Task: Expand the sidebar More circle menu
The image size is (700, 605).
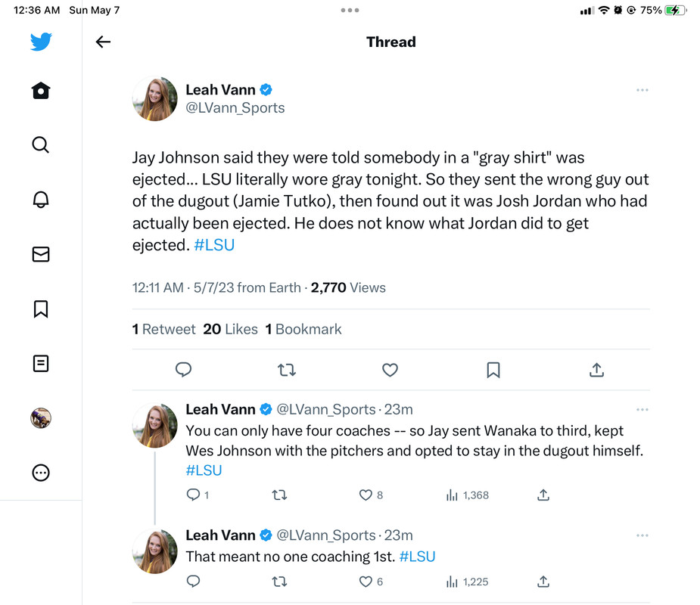Action: click(x=41, y=473)
